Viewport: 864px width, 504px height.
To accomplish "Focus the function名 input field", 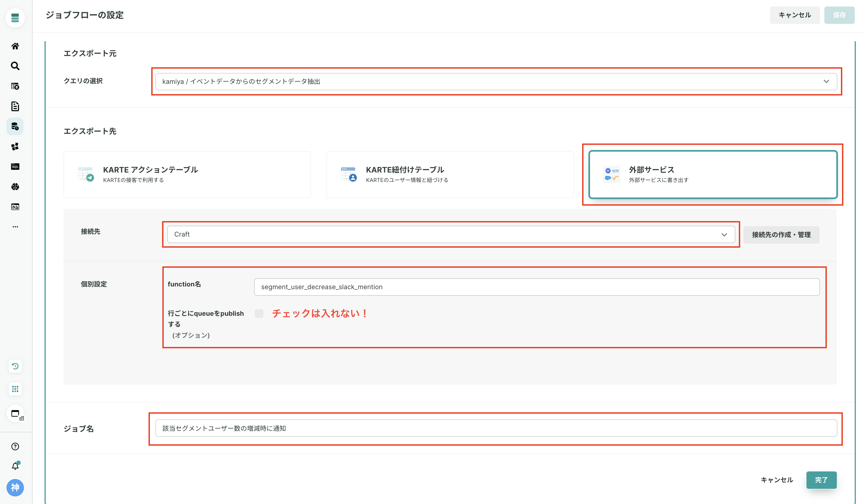I will [x=537, y=287].
